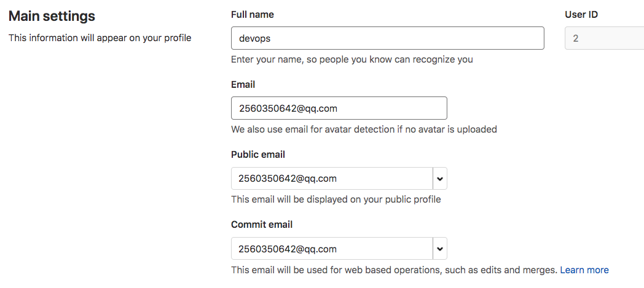
Task: Click the Main settings heading
Action: (x=52, y=16)
